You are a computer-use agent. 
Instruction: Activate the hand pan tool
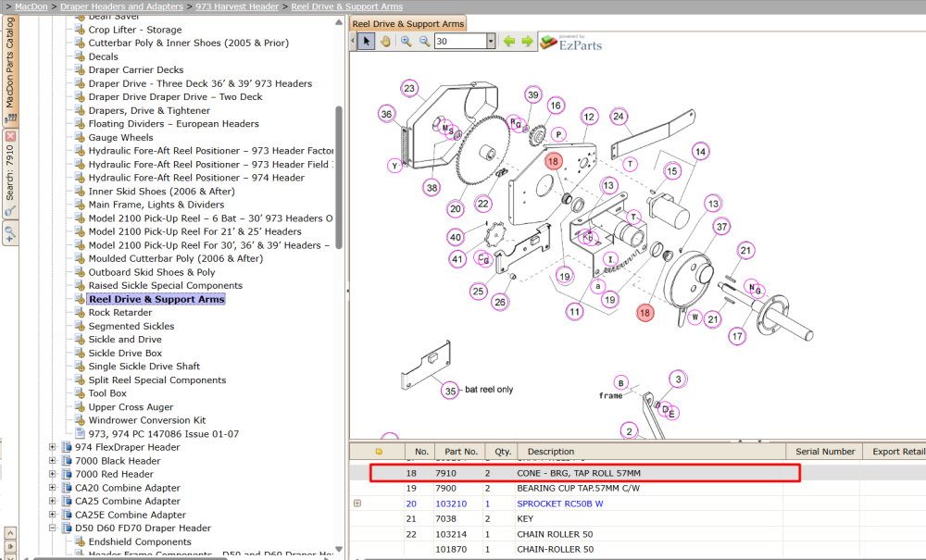click(385, 42)
